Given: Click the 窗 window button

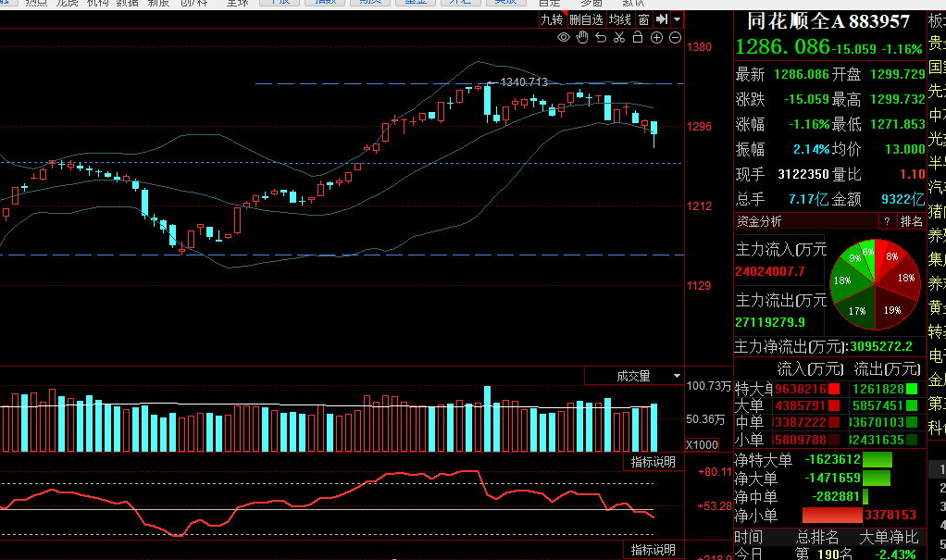Looking at the screenshot, I should pos(643,19).
